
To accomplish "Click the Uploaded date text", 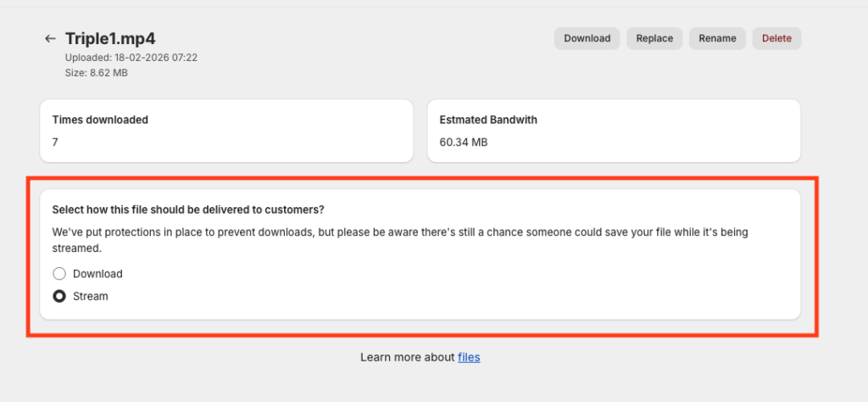I will (x=131, y=58).
